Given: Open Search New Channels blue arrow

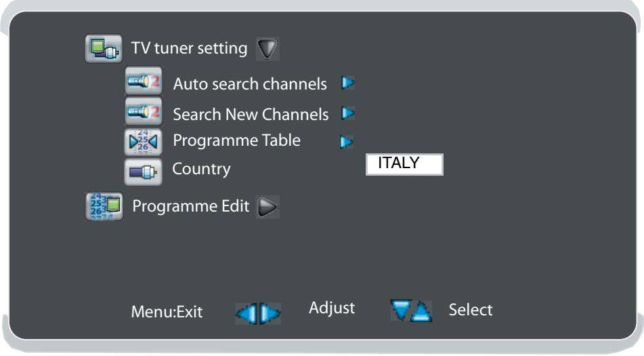Looking at the screenshot, I should point(347,113).
